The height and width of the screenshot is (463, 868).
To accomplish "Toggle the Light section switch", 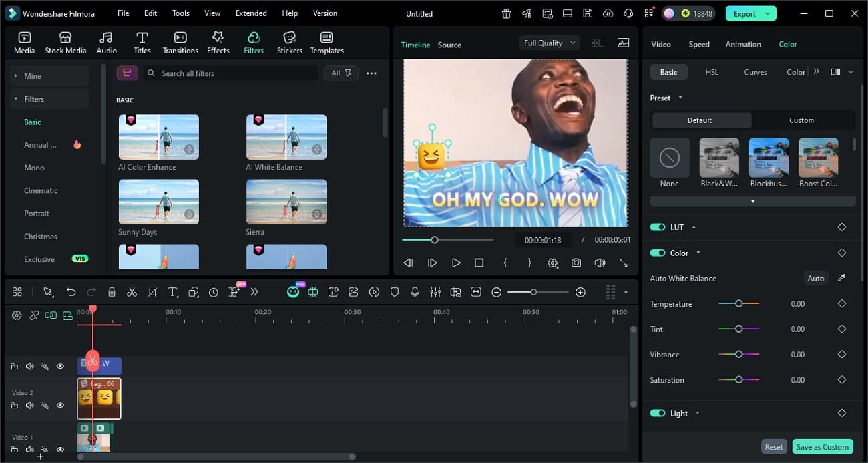I will (658, 413).
